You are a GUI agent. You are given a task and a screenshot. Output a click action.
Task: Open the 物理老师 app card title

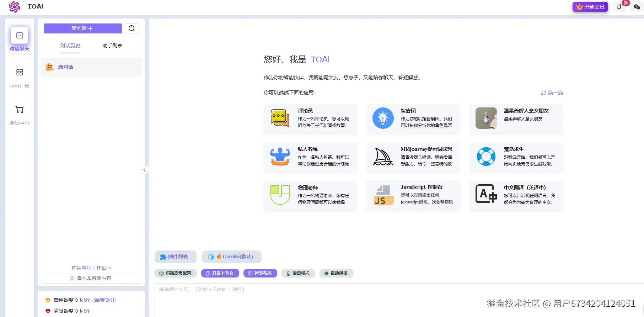pyautogui.click(x=308, y=187)
